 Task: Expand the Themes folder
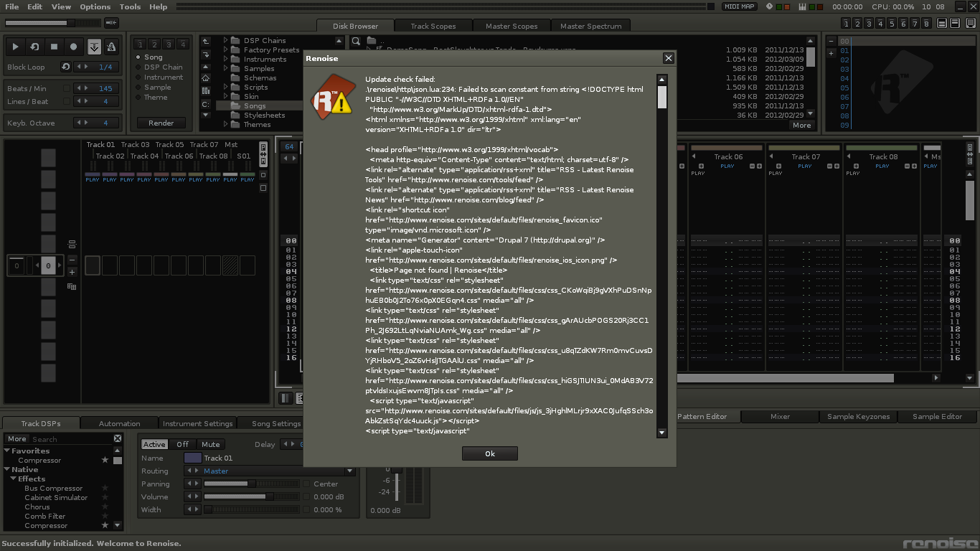(x=225, y=124)
